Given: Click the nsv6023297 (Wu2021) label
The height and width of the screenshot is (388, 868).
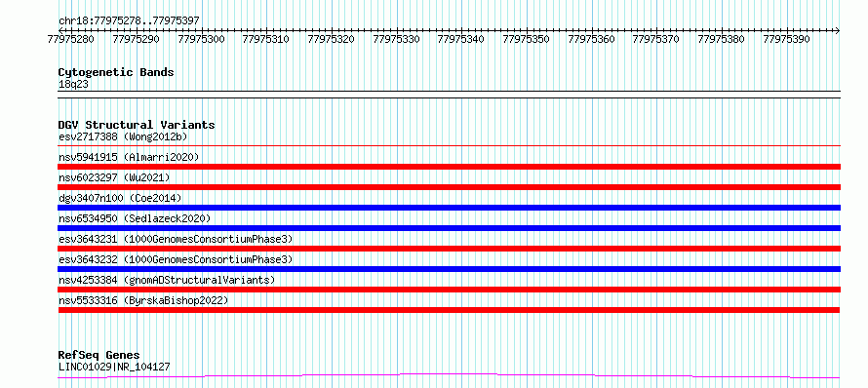Looking at the screenshot, I should point(114,177).
